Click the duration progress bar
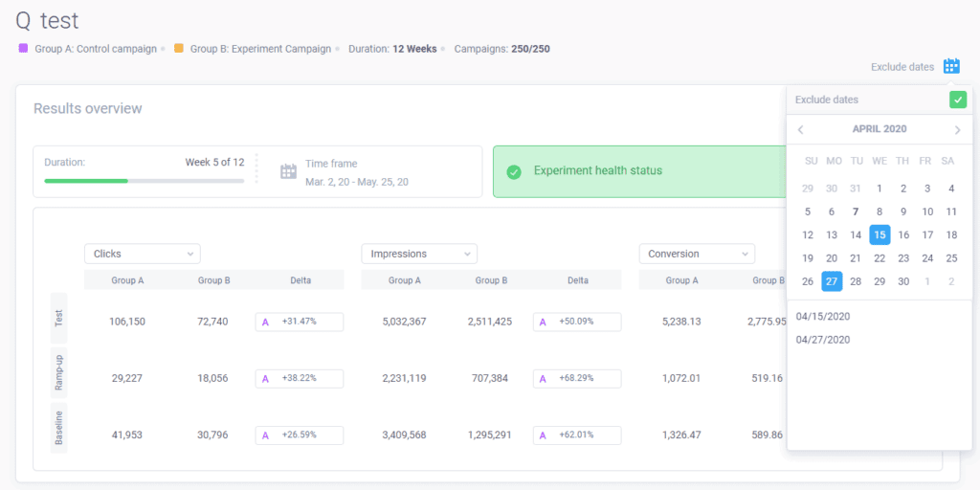The image size is (980, 490). [x=145, y=181]
